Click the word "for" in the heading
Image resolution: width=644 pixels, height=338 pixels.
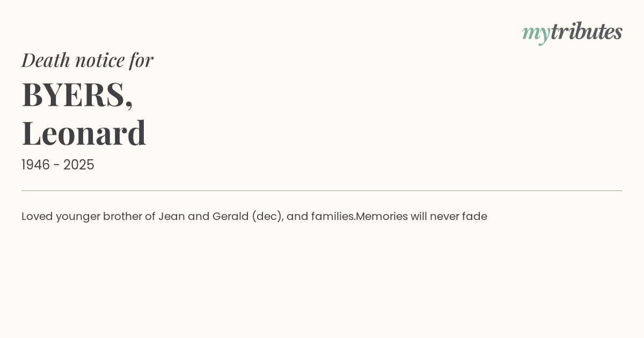click(x=141, y=60)
